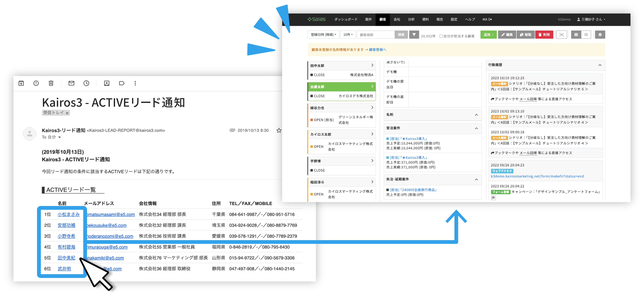Report spam using the exclamation icon
The width and height of the screenshot is (644, 295).
(36, 83)
